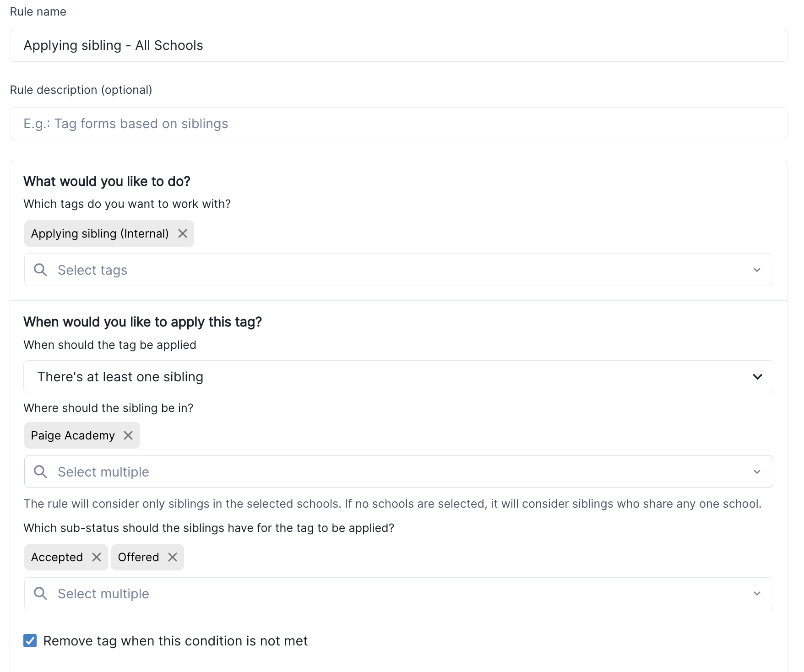Screen dimensions: 804x672
Task: Open the Select tags dropdown chevron
Action: [757, 270]
